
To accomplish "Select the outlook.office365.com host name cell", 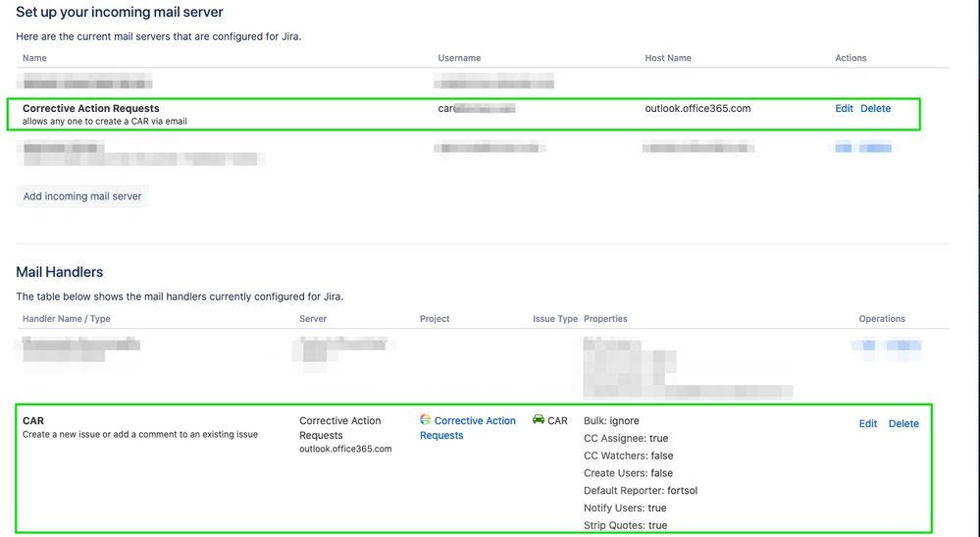I will (697, 108).
